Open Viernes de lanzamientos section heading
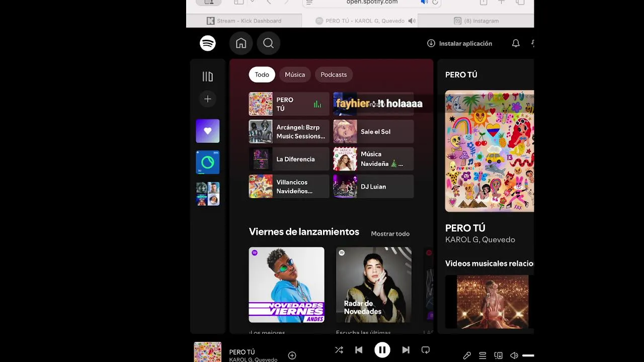The width and height of the screenshot is (644, 362). (304, 232)
